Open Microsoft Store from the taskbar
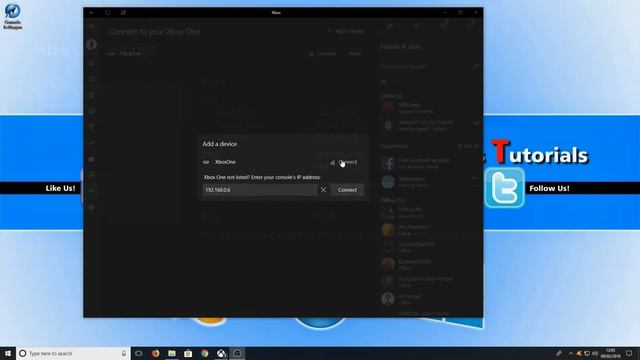 point(188,353)
